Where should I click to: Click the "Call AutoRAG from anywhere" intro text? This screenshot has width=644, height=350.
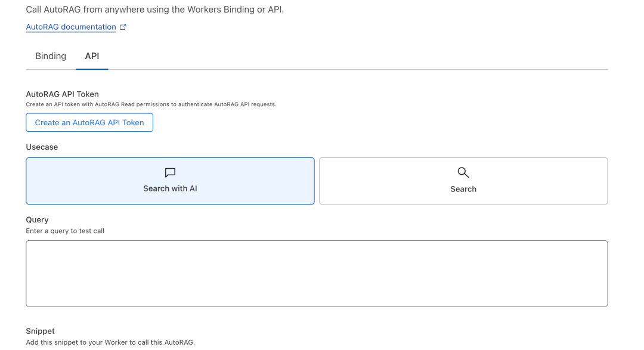click(x=154, y=10)
